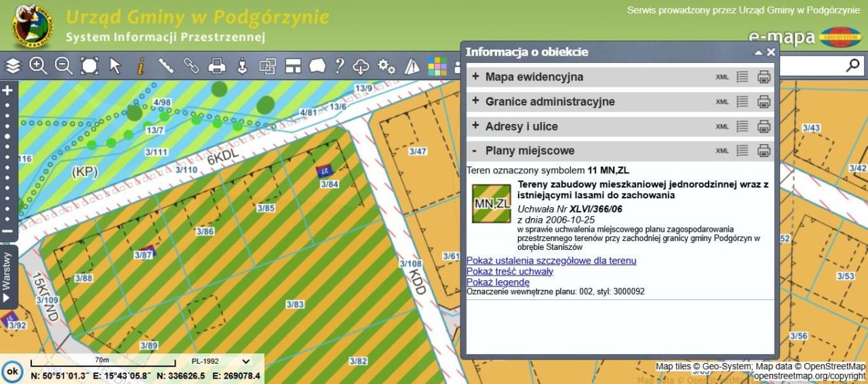
Task: Expand the Granice administracyjne section
Action: 475,101
